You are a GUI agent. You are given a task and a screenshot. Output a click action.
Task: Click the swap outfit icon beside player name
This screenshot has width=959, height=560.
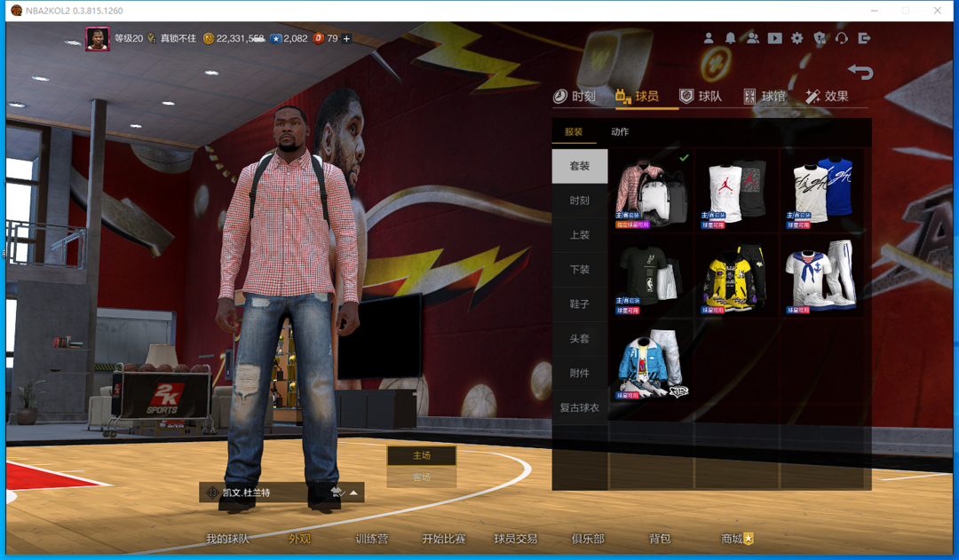tap(337, 493)
